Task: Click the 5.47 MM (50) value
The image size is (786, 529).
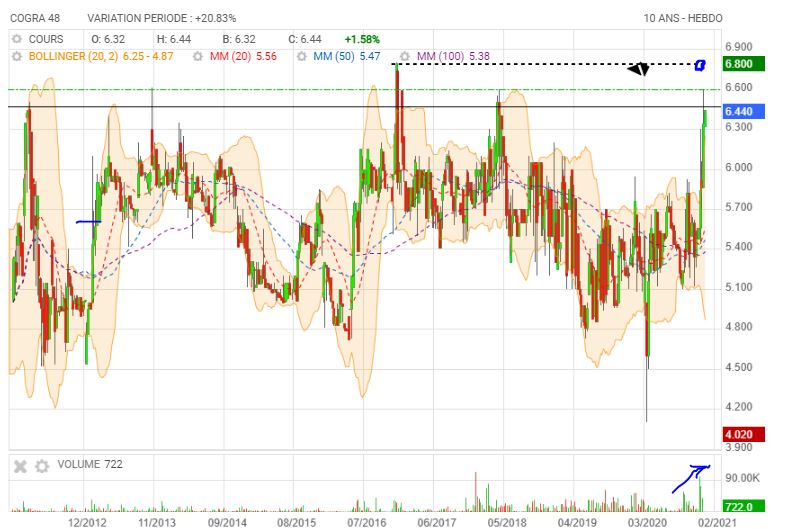Action: (369, 56)
